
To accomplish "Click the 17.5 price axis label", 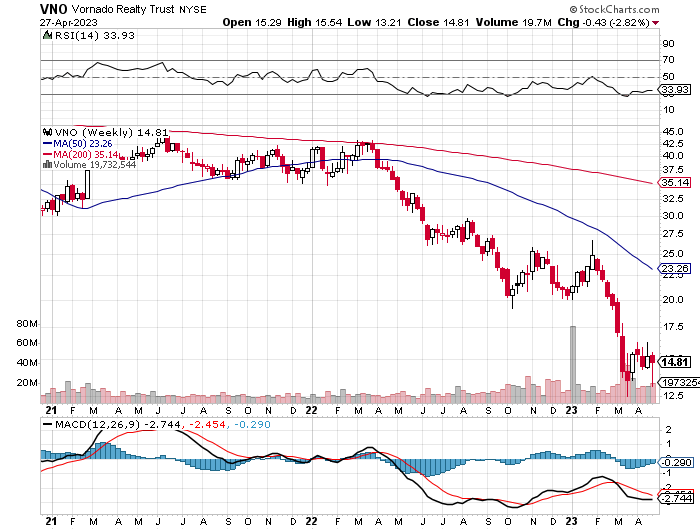I will [673, 327].
